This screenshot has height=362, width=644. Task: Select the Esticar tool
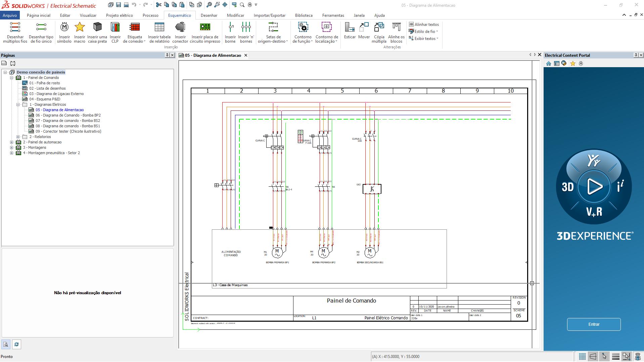(x=350, y=31)
